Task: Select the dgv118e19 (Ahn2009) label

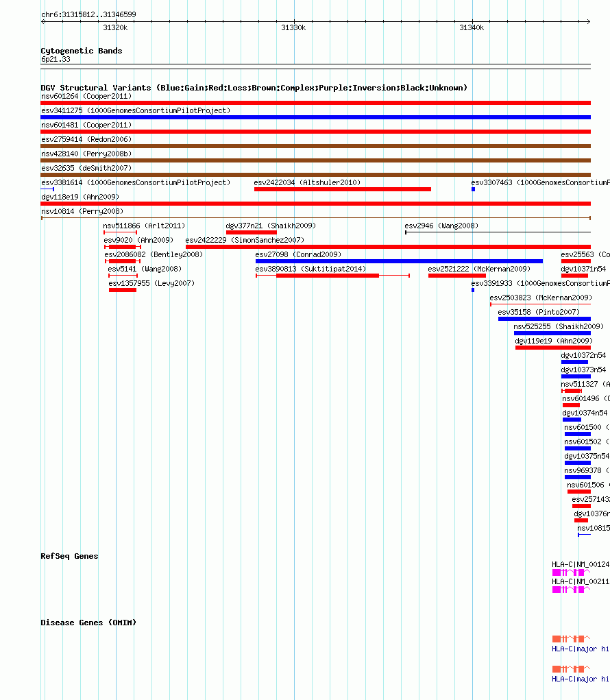Action: (x=80, y=197)
